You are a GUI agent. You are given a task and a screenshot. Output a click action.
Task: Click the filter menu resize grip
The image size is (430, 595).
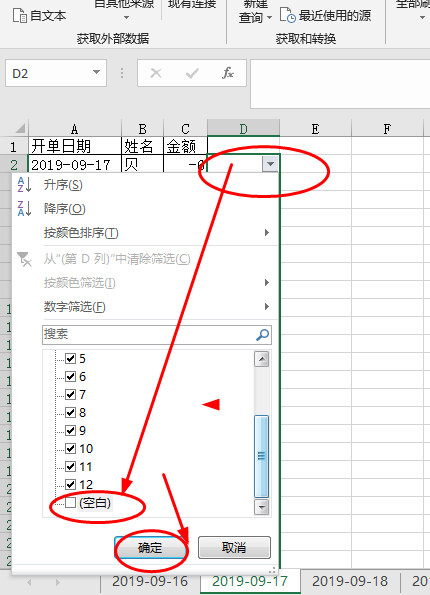tap(272, 570)
